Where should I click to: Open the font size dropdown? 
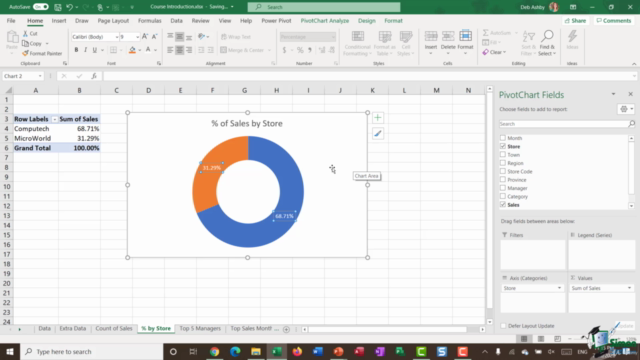pyautogui.click(x=137, y=37)
